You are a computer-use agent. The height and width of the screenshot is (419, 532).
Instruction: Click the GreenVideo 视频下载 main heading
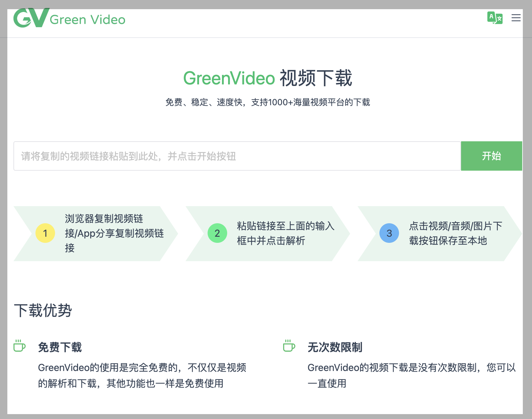(268, 78)
